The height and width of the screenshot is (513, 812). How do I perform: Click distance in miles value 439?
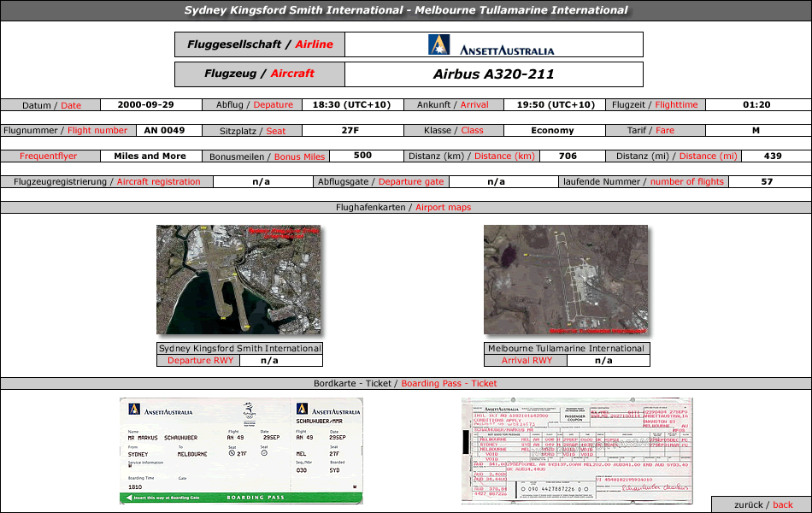tap(773, 156)
